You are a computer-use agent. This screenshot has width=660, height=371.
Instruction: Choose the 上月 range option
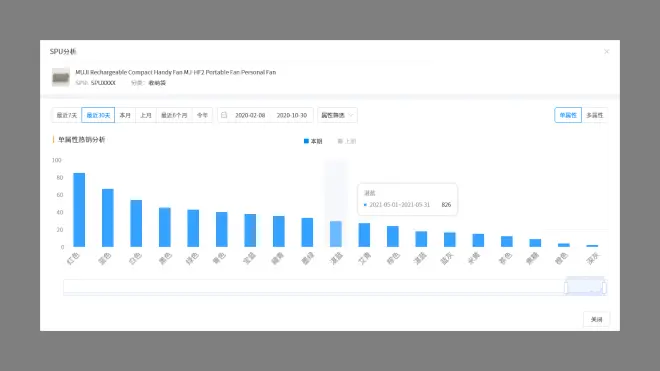(x=146, y=115)
